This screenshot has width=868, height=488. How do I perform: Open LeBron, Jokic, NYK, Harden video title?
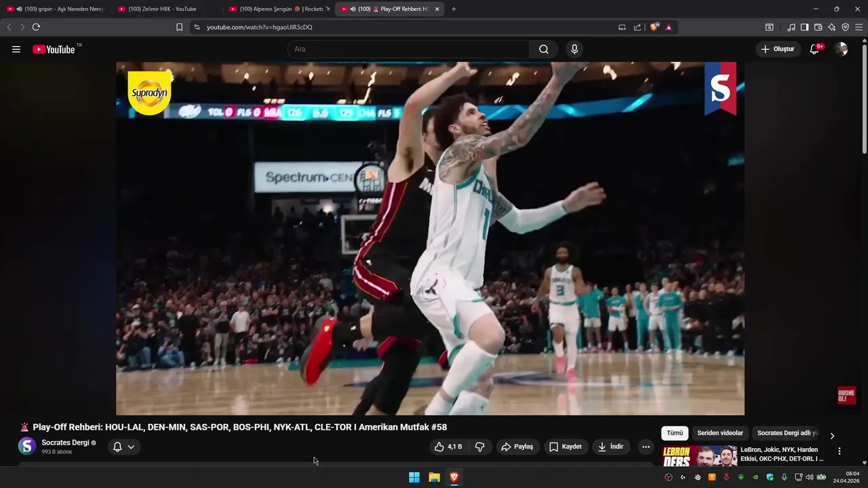pos(782,454)
